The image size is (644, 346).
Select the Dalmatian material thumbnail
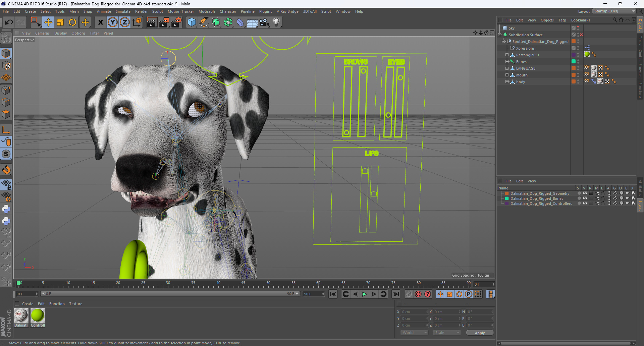click(x=21, y=316)
